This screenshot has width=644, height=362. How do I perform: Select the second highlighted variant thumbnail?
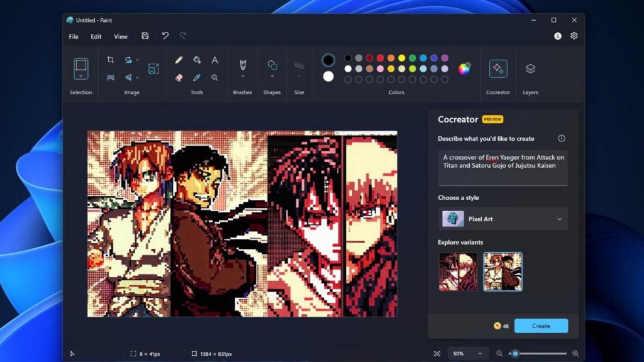(x=502, y=271)
